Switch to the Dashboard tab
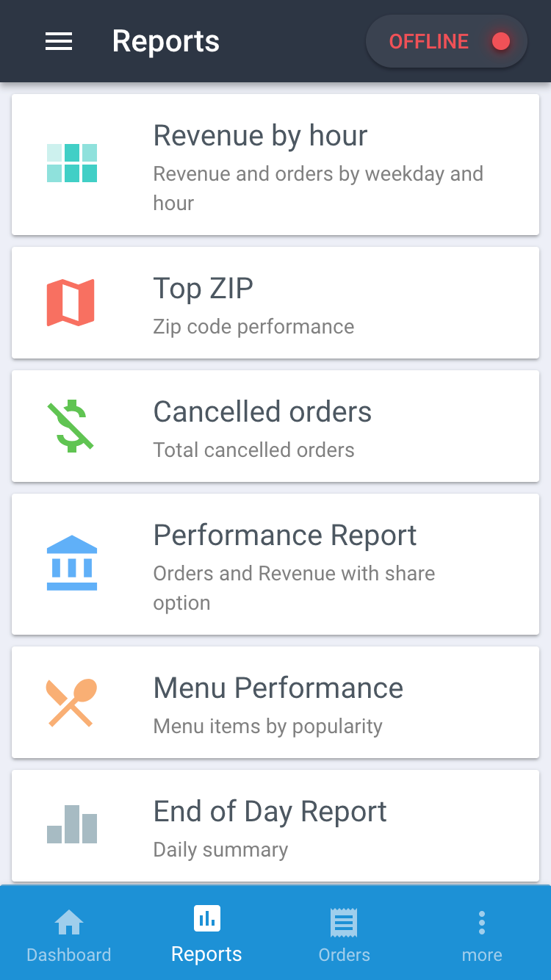The width and height of the screenshot is (551, 980). pos(69,934)
